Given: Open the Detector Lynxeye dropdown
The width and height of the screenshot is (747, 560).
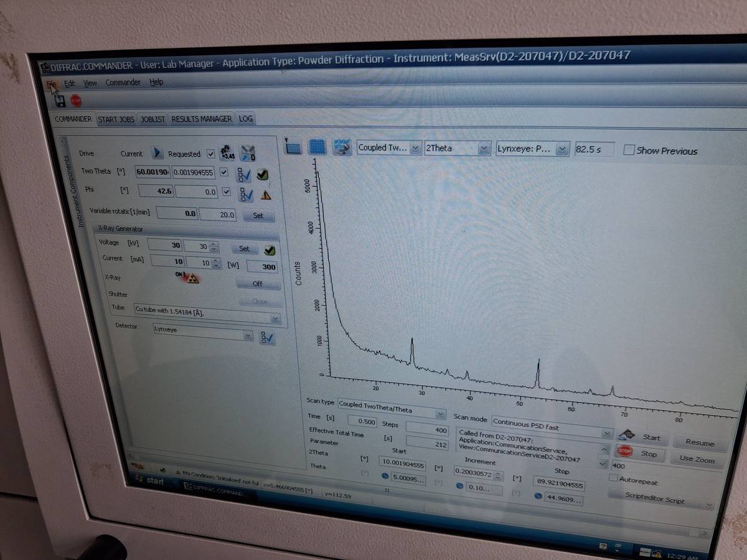Looking at the screenshot, I should (203, 332).
